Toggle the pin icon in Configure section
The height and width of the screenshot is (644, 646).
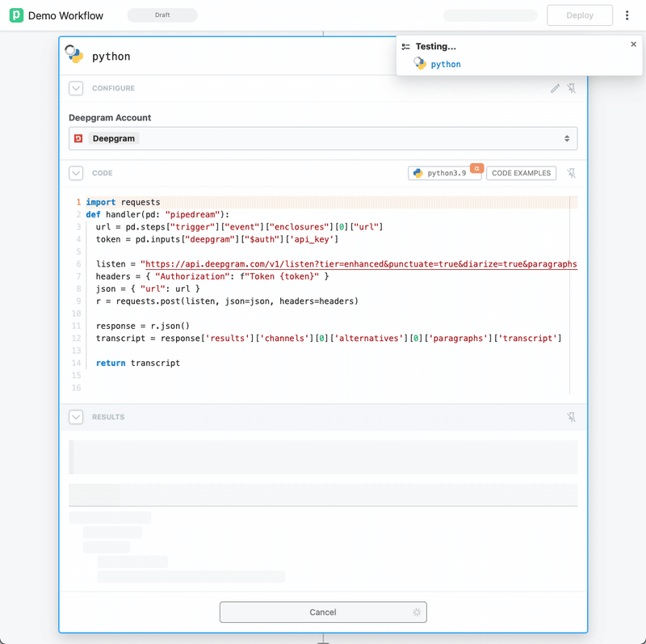click(571, 88)
